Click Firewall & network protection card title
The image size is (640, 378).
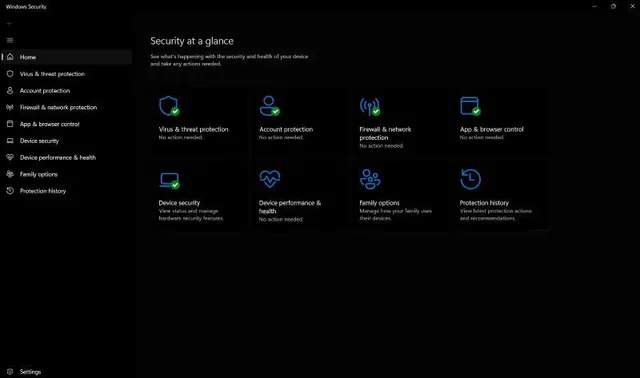tap(385, 133)
